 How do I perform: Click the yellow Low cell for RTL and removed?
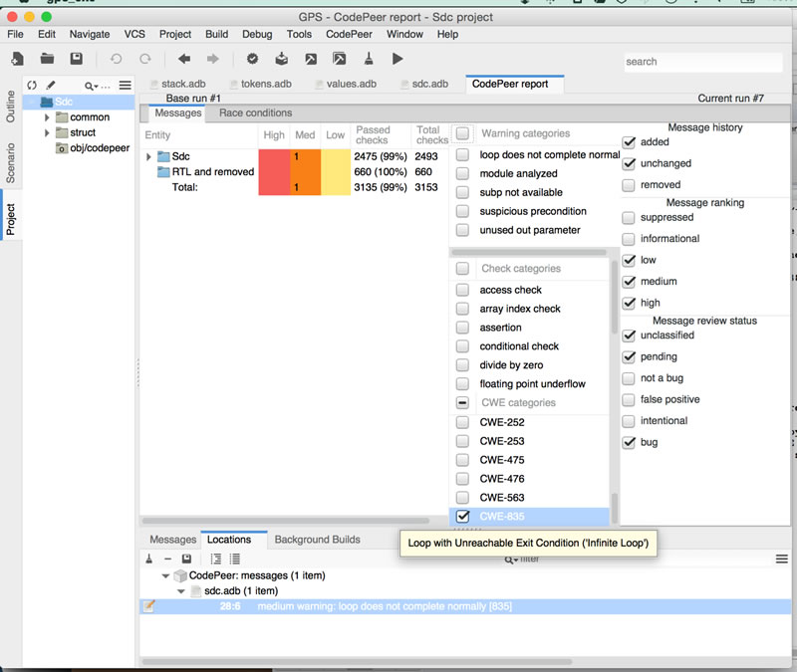[x=336, y=171]
